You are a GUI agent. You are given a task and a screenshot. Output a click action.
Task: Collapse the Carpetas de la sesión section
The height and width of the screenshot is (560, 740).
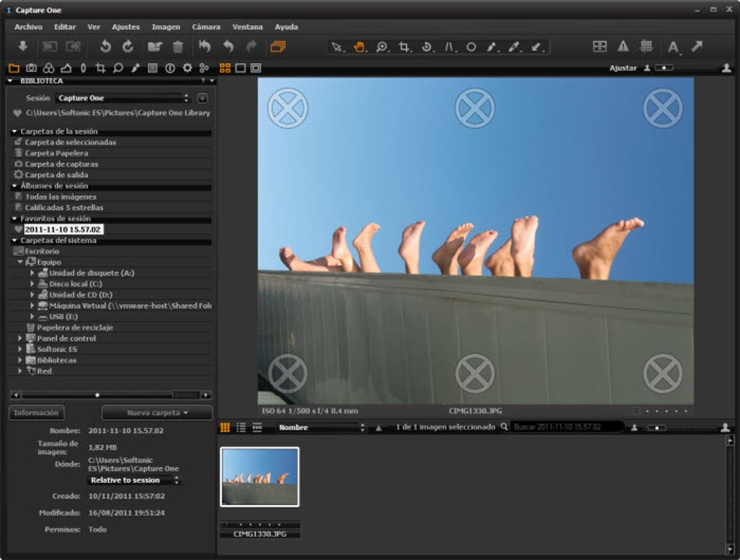point(13,131)
